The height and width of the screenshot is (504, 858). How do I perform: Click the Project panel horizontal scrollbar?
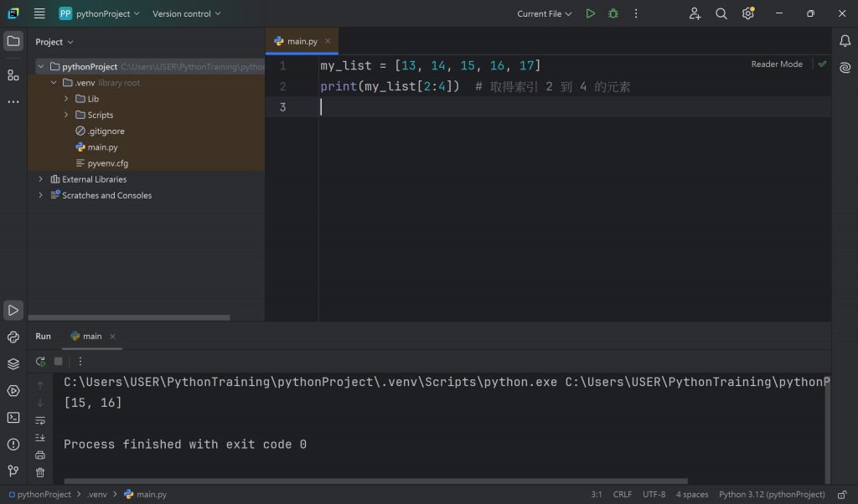point(129,317)
